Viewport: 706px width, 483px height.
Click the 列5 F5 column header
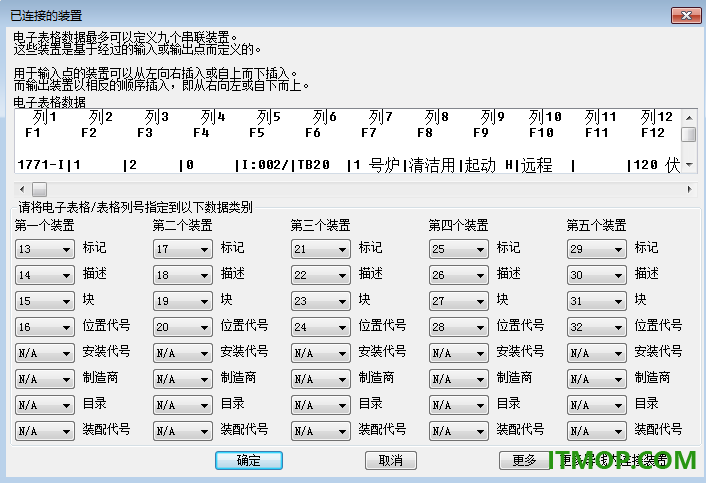point(265,125)
